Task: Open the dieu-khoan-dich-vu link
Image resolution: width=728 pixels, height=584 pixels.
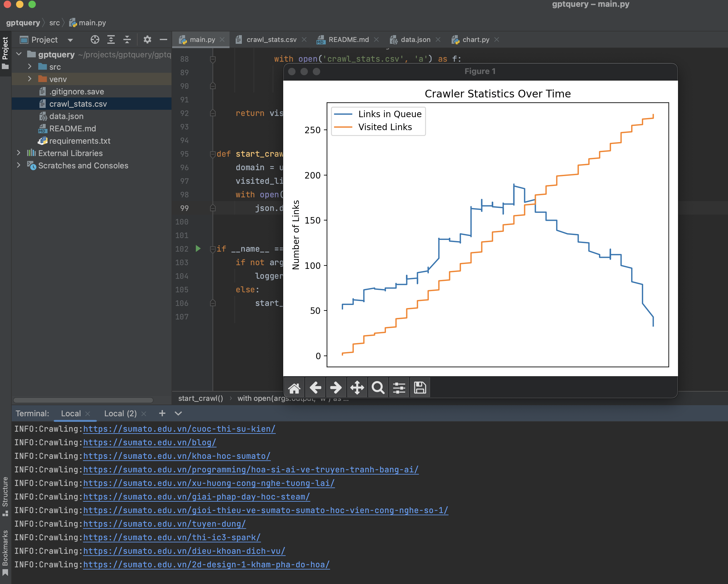Action: (184, 551)
